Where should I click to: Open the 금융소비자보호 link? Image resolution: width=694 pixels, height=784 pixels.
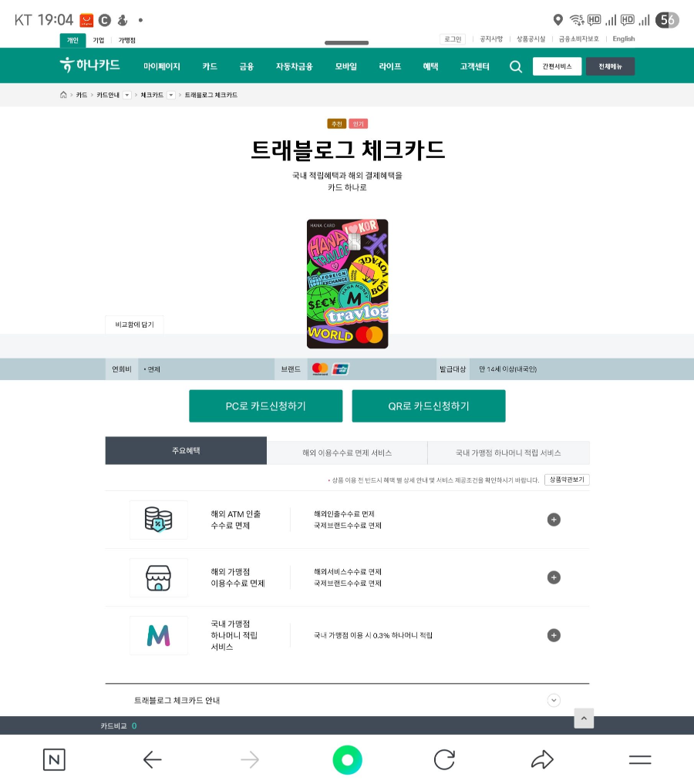coord(578,39)
